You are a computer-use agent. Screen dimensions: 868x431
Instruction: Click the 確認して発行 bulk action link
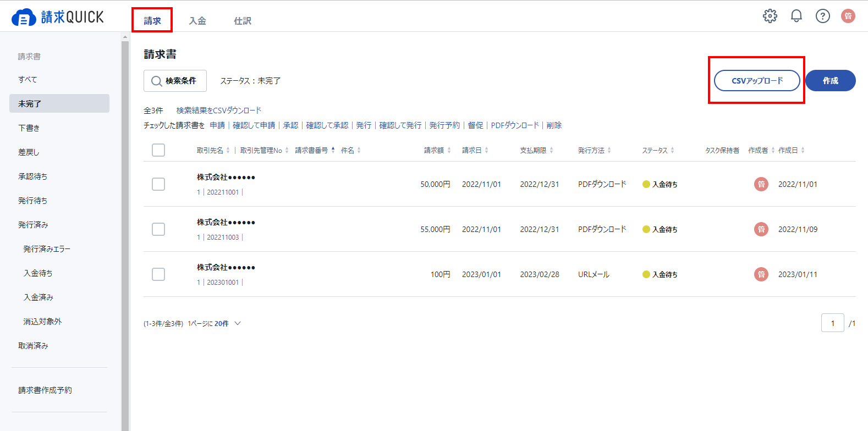(x=400, y=125)
